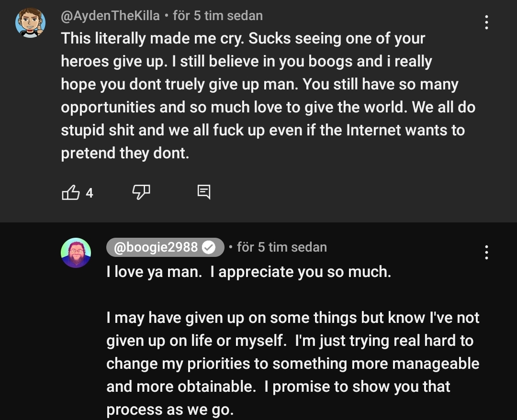Click the timestamp on boogie2988's reply
Screen dimensions: 517x420
point(282,247)
